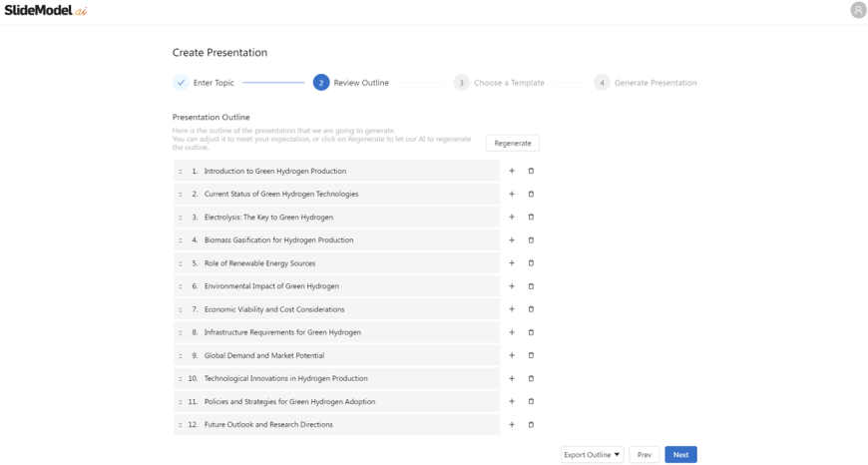Open the Export Outline dropdown
The image size is (868, 465).
592,454
